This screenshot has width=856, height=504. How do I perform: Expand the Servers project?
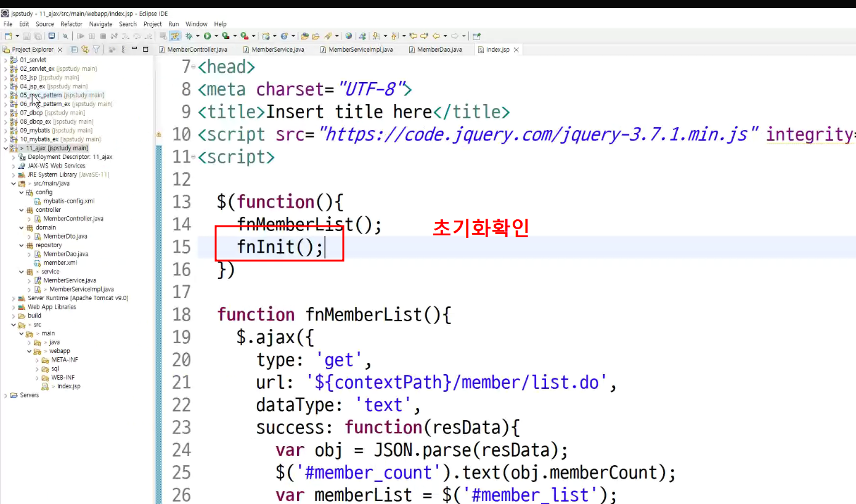[x=6, y=395]
